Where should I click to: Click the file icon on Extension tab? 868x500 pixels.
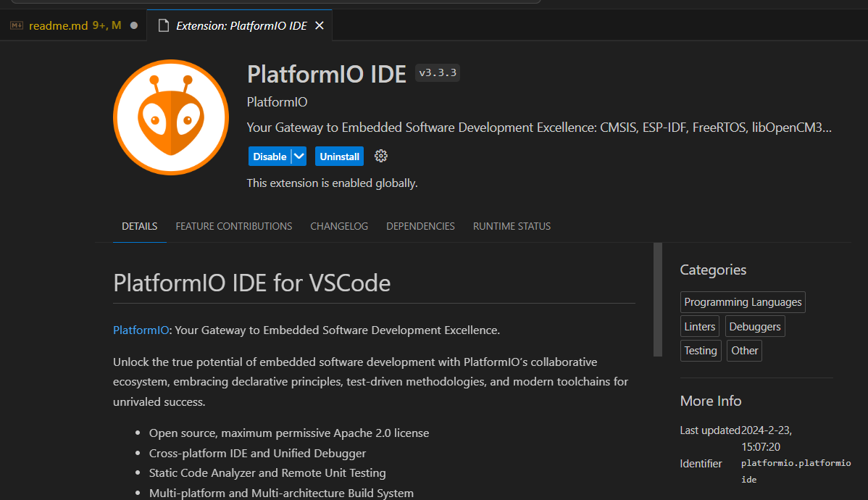point(163,25)
